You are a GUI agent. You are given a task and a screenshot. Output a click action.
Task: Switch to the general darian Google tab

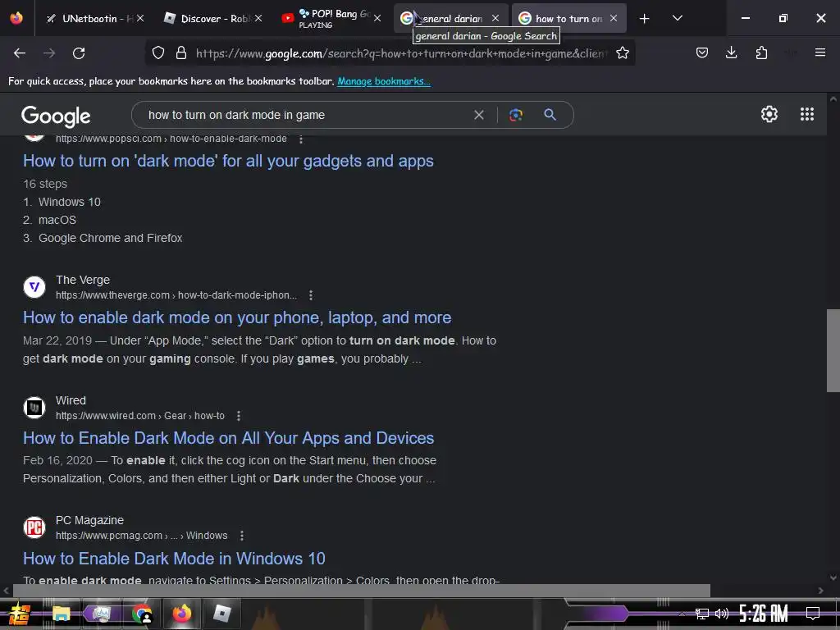(450, 18)
